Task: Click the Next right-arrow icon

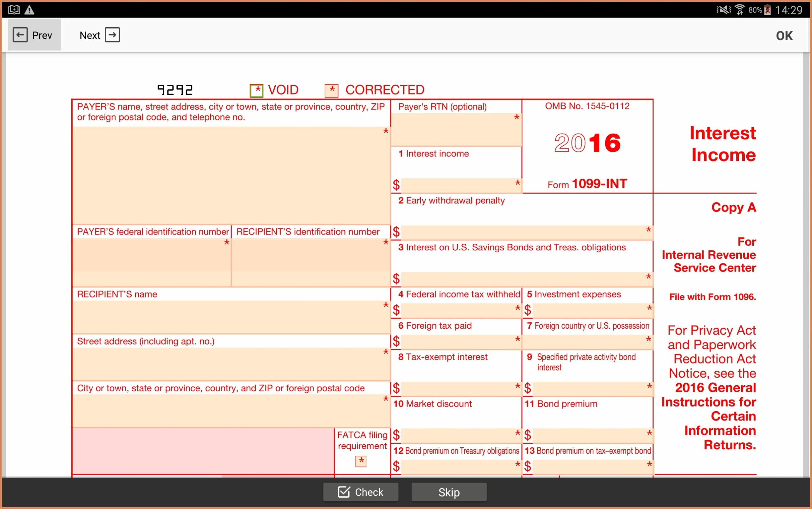Action: [113, 34]
